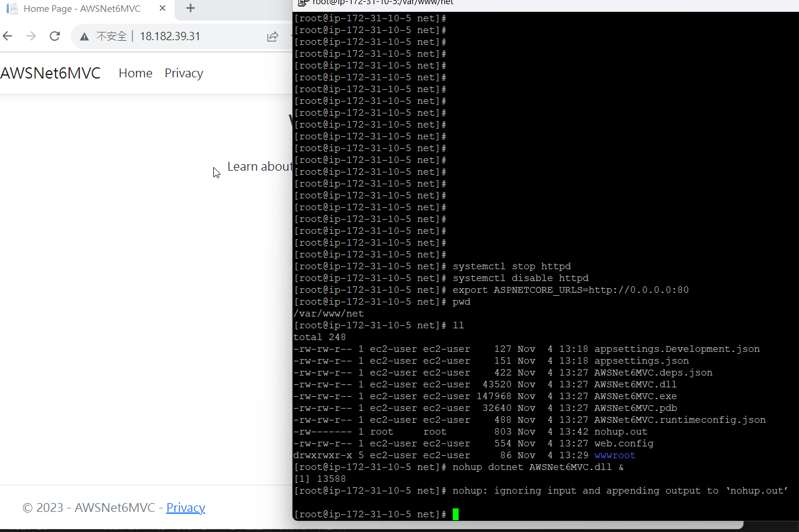Screen dimensions: 799x532
Task: Click web.config file name
Action: tap(624, 443)
